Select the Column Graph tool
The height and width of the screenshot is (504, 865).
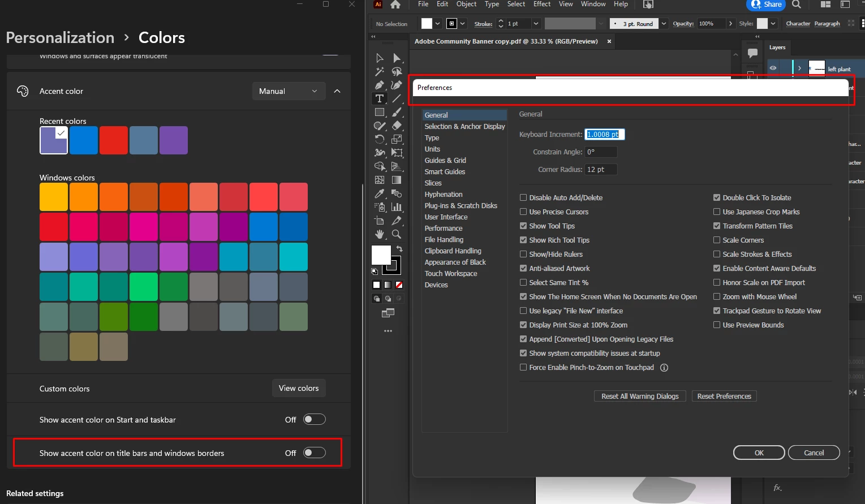[x=397, y=207]
